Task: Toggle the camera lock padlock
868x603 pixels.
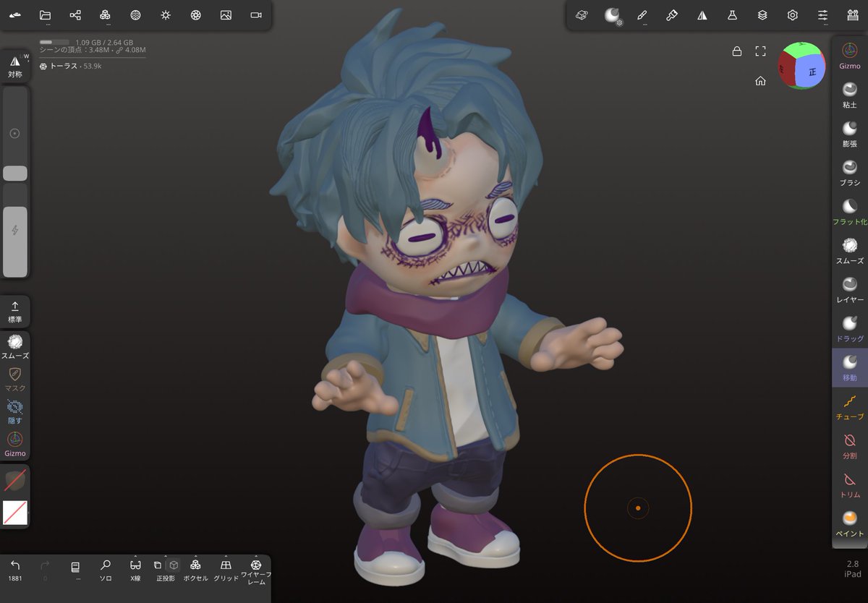Action: click(736, 51)
